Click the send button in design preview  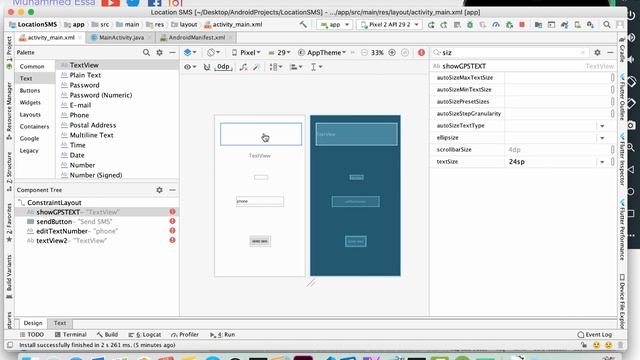tap(260, 241)
